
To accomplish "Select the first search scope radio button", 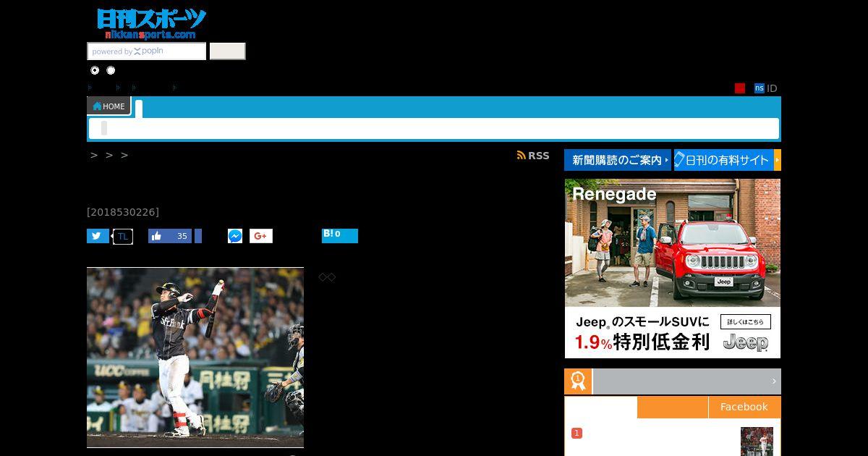I will [95, 70].
